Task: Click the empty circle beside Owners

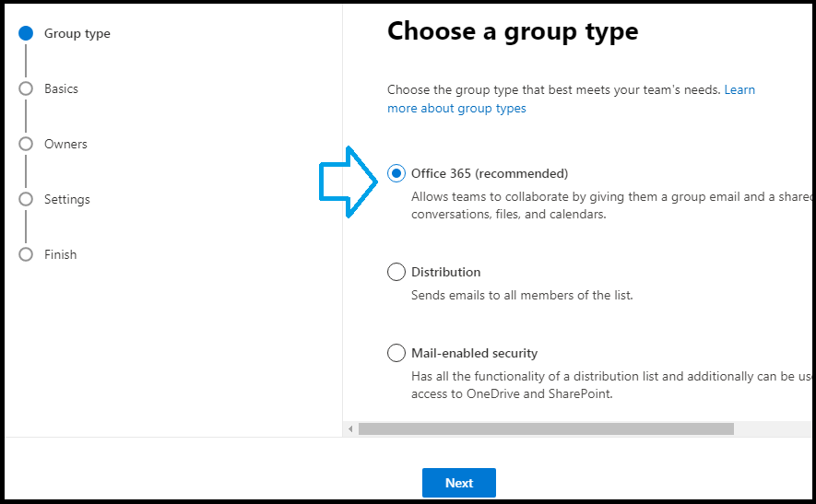Action: click(x=26, y=144)
